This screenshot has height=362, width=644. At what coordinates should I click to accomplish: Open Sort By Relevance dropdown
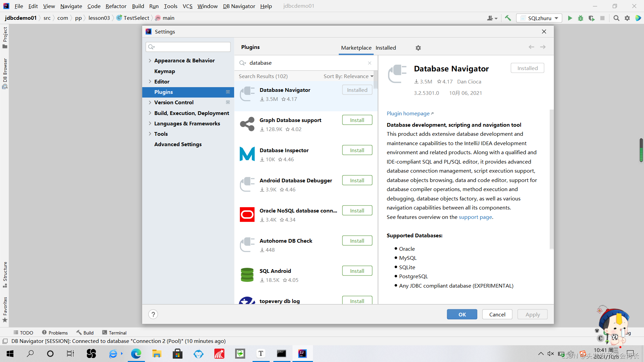click(x=348, y=76)
